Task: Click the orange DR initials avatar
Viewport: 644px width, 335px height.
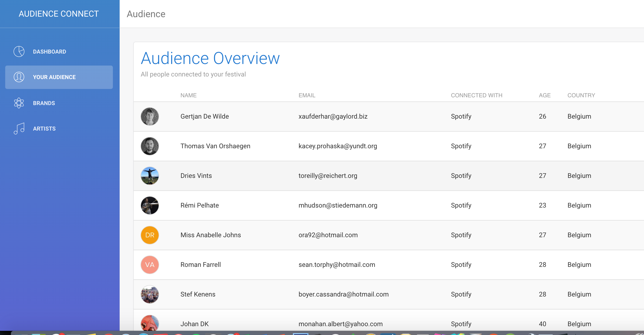Action: coord(150,235)
